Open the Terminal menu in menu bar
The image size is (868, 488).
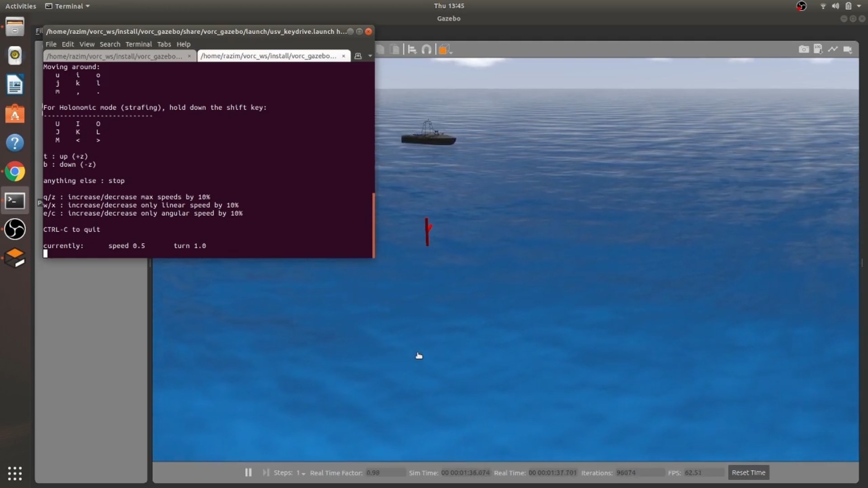(x=138, y=44)
